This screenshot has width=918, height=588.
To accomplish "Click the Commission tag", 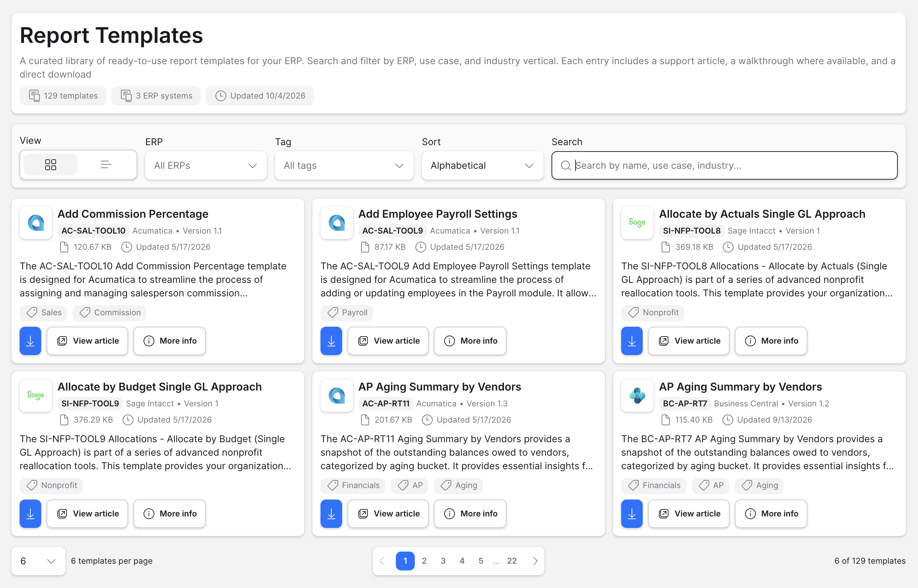I will point(110,312).
